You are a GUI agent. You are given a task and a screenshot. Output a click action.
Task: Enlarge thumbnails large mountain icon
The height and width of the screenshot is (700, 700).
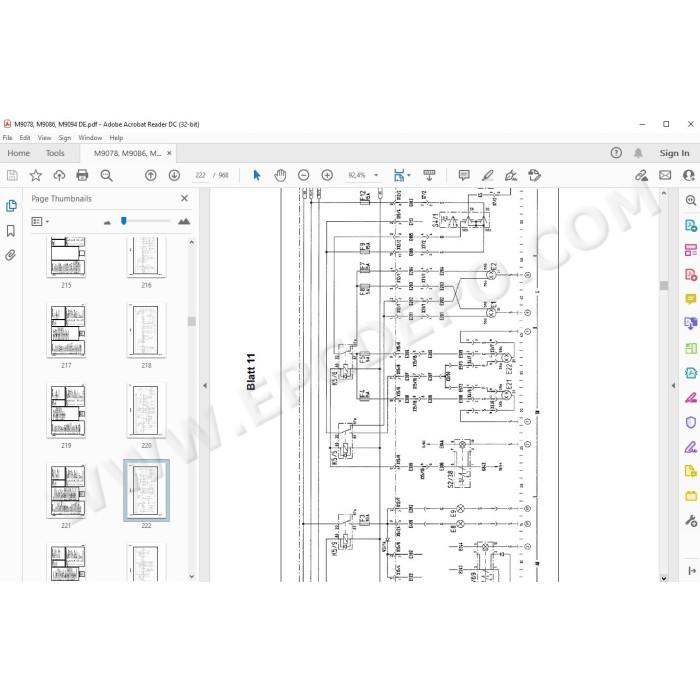(x=184, y=221)
